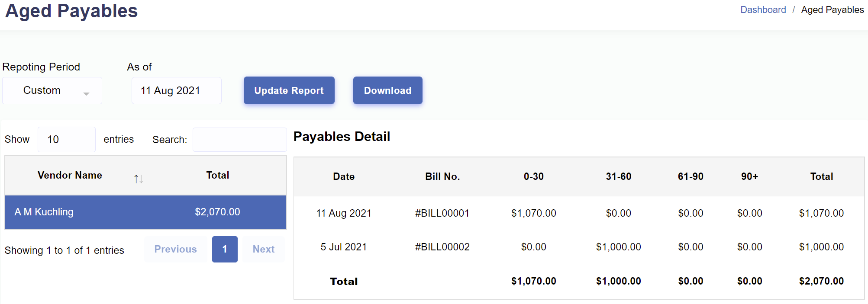
Task: Click the 0-30 aging column header
Action: pos(533,176)
